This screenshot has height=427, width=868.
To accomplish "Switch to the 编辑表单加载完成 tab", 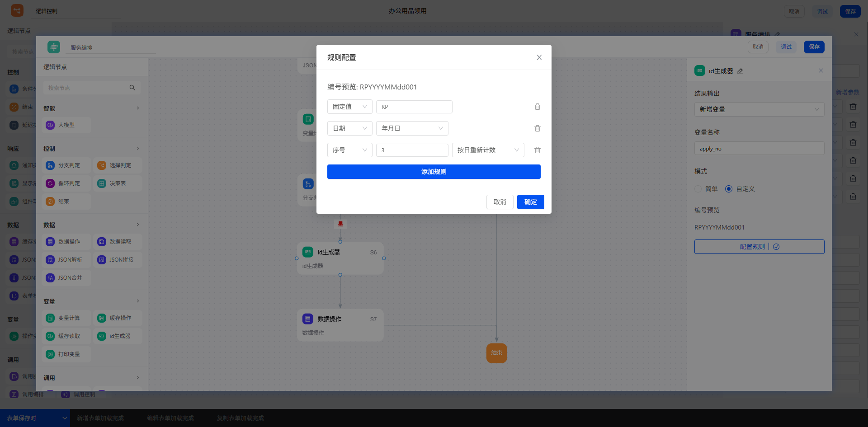I will coord(170,418).
